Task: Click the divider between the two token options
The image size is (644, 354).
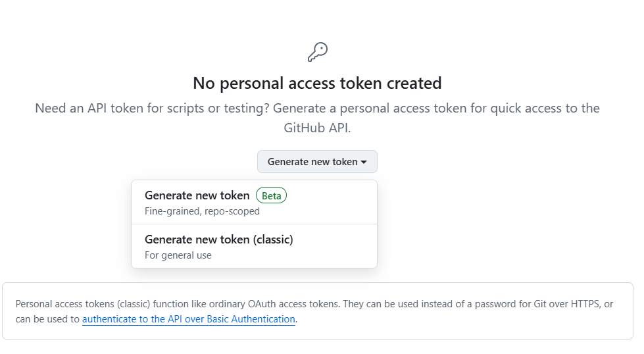Action: coord(254,224)
